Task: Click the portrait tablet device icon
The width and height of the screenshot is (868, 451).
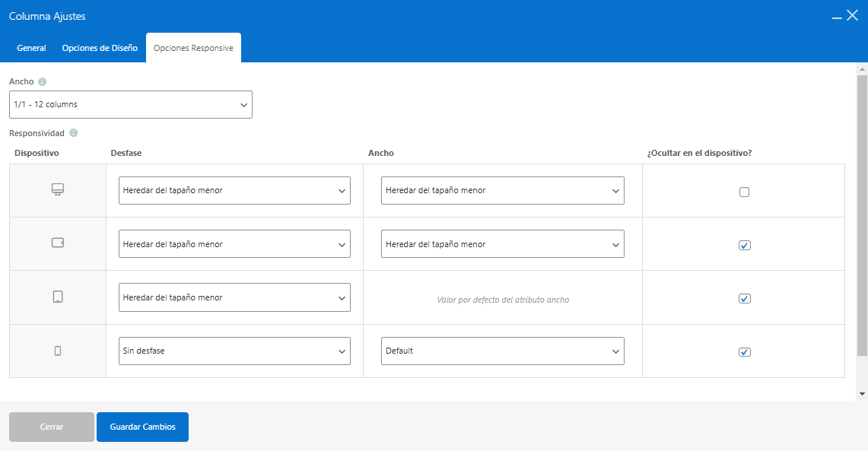Action: click(x=58, y=297)
